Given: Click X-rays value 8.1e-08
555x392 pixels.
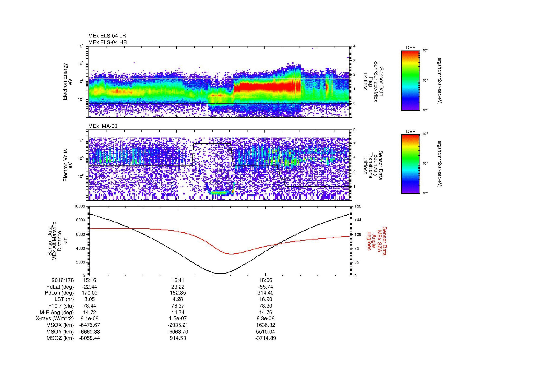Looking at the screenshot, I should point(90,319).
